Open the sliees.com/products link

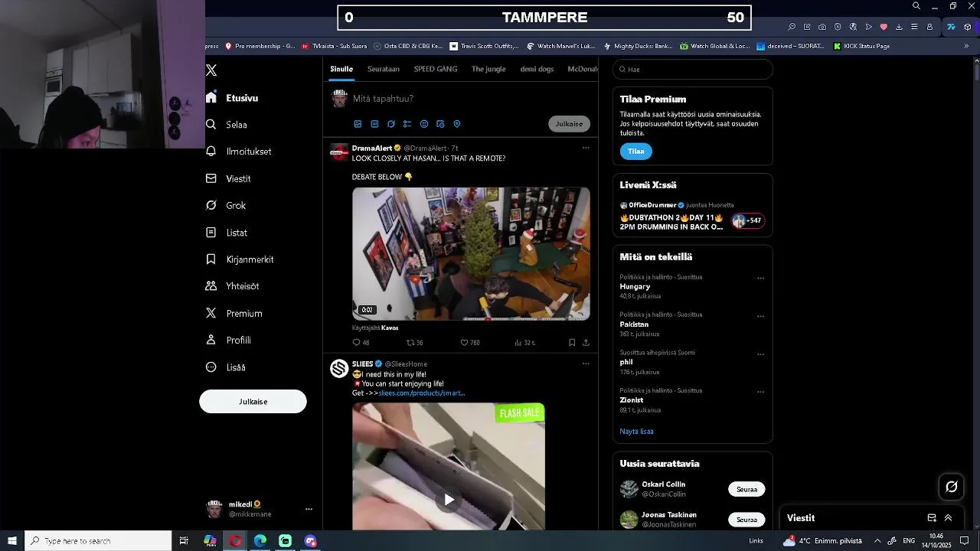(x=422, y=393)
